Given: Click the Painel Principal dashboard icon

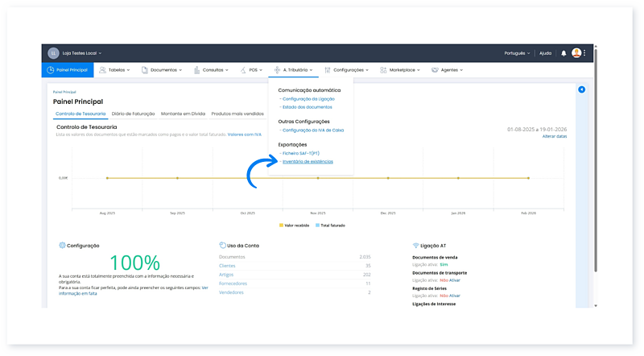Looking at the screenshot, I should point(51,70).
